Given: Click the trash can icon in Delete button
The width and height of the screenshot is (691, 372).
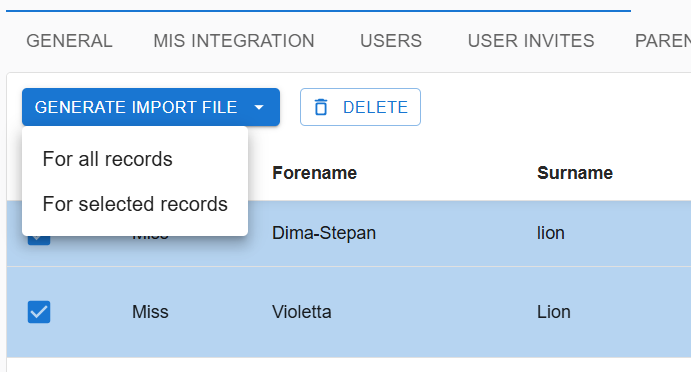Looking at the screenshot, I should [x=321, y=107].
